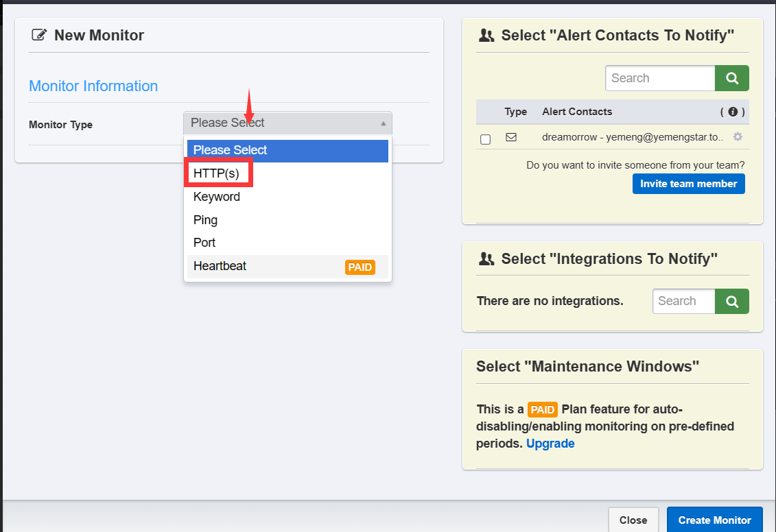Click the people icon beside Alert Contacts heading

point(486,36)
